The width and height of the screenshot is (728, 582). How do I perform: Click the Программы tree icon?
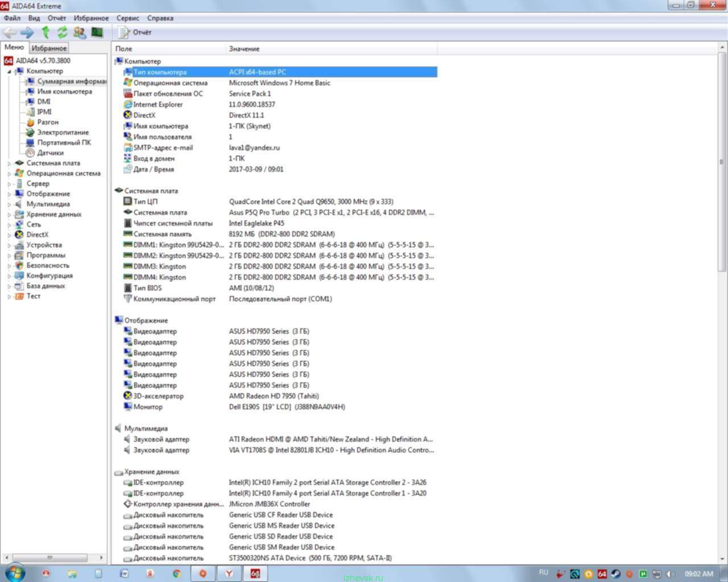pos(19,255)
